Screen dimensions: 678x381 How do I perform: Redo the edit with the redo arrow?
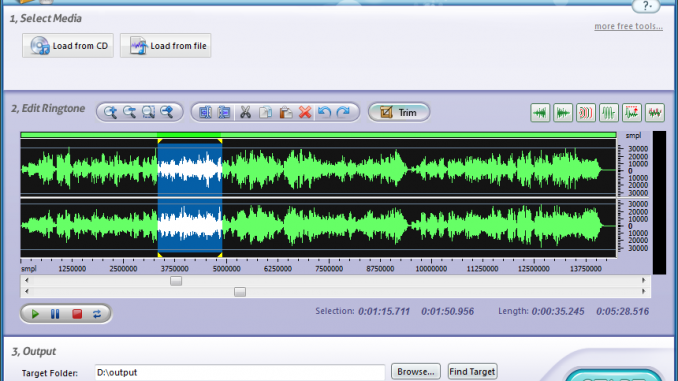343,112
